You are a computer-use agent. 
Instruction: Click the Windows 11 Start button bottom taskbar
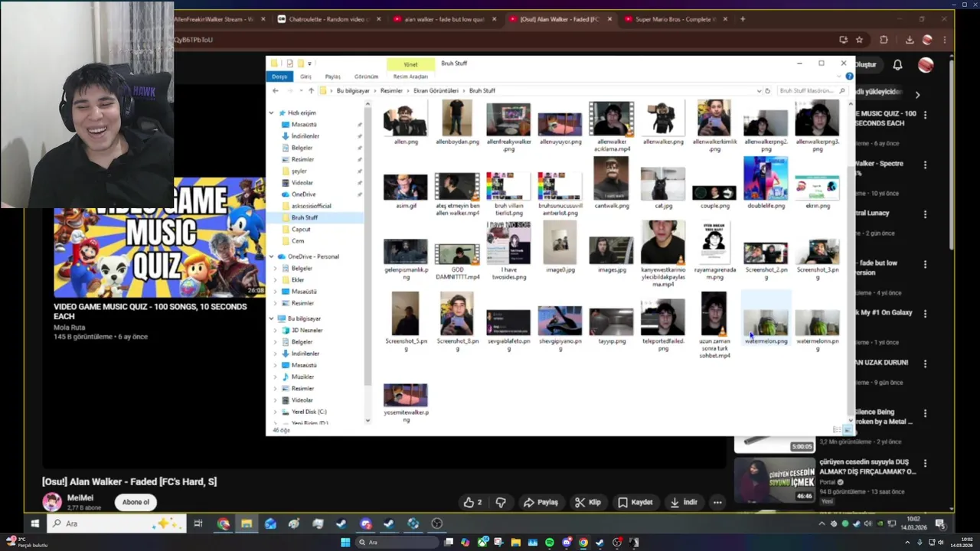point(345,543)
